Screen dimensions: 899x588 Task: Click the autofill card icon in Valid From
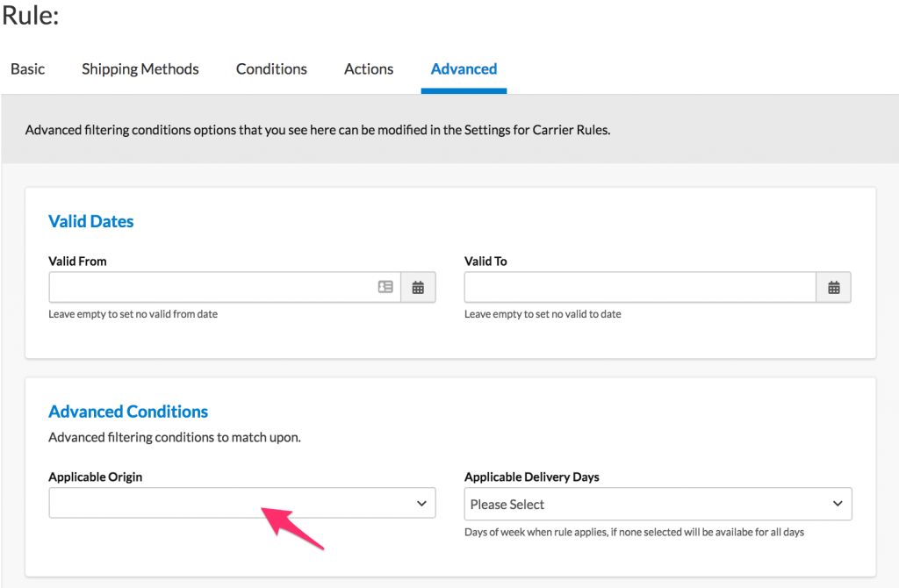[x=385, y=287]
